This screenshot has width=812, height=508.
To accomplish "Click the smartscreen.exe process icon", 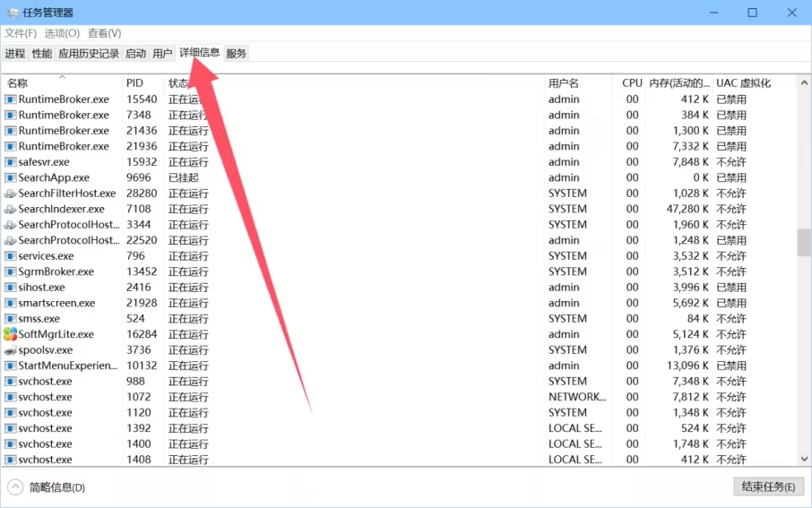I will tap(10, 303).
